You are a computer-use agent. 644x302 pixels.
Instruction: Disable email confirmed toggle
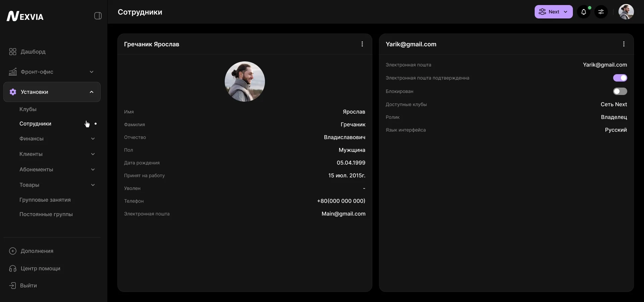point(620,78)
